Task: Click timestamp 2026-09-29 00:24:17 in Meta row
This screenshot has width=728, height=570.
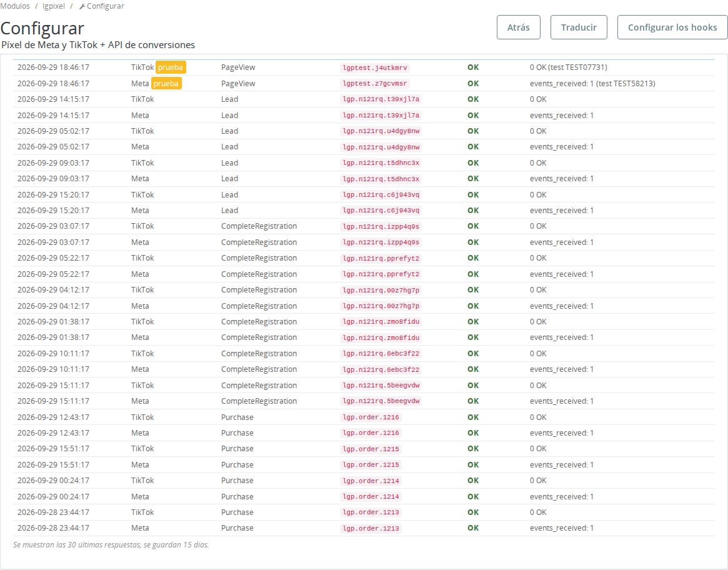Action: (53, 497)
